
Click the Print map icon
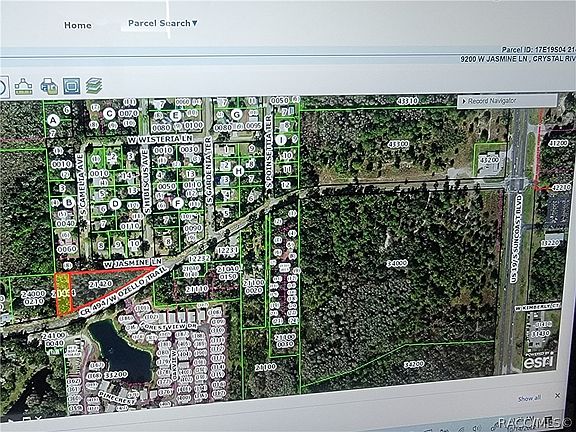(49, 87)
